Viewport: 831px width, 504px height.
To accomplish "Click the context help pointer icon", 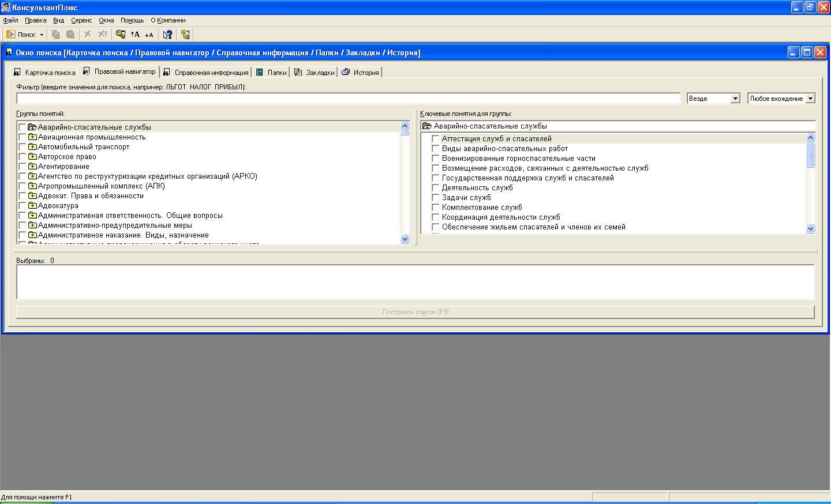I will click(167, 35).
